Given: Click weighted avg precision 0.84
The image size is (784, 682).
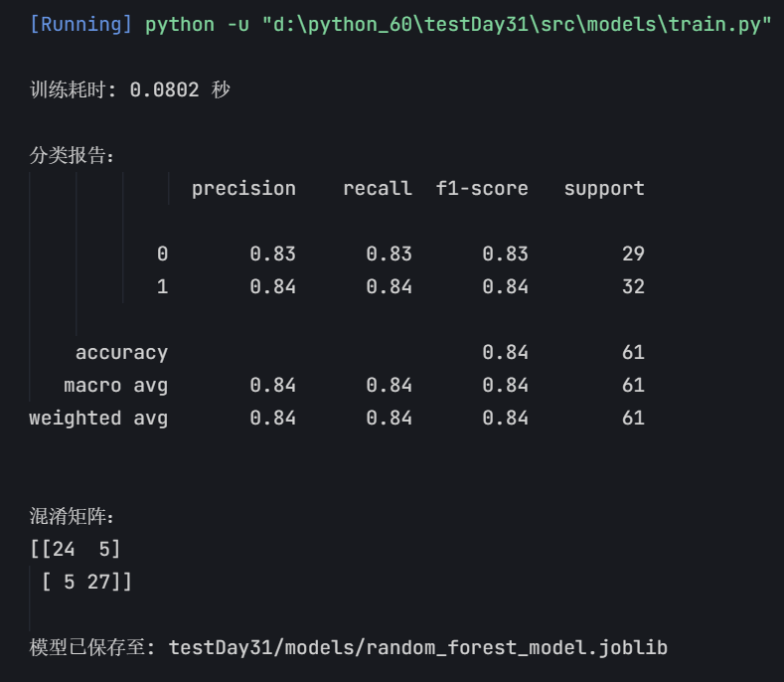Looking at the screenshot, I should click(x=273, y=418).
